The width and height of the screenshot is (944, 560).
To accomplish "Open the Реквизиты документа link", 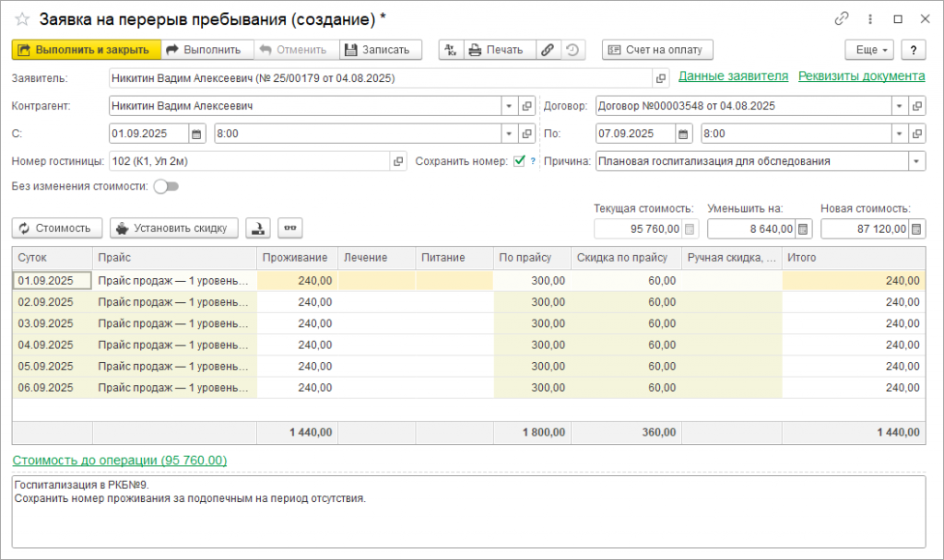I will (862, 76).
